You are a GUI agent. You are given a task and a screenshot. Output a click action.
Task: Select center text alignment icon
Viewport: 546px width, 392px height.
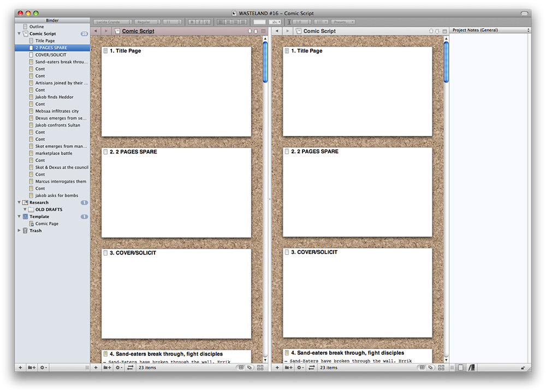click(x=228, y=22)
